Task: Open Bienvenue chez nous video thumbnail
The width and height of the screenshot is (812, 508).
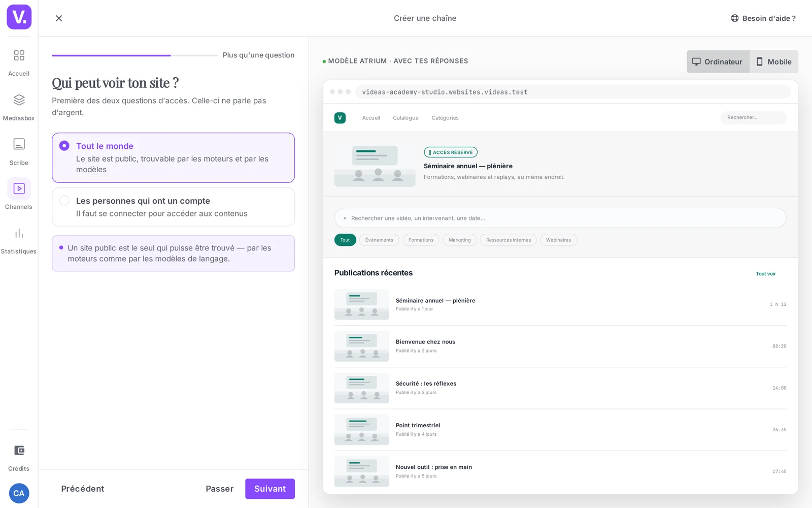Action: coord(362,346)
